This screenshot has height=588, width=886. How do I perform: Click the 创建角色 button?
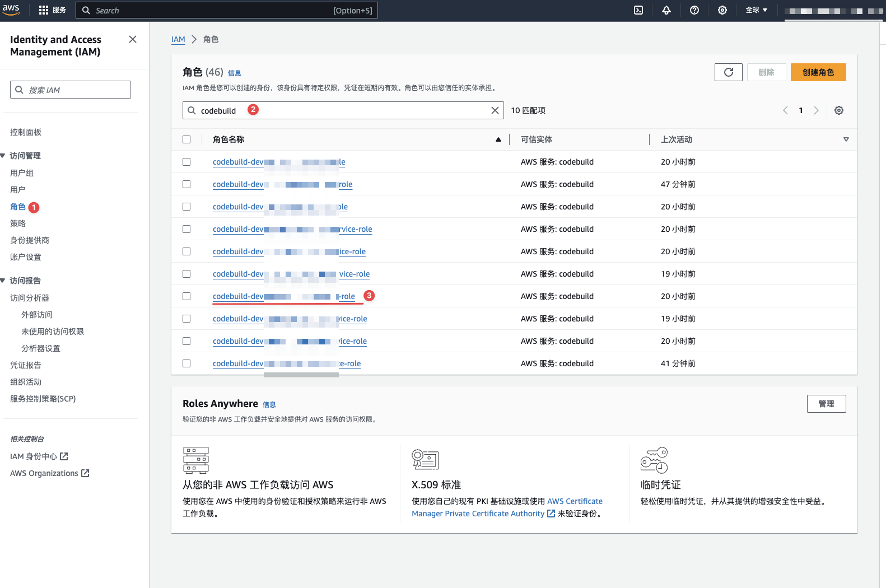pyautogui.click(x=818, y=72)
